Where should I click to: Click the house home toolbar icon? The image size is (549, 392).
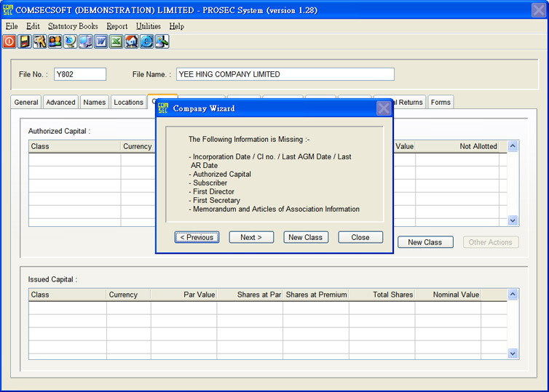[131, 41]
